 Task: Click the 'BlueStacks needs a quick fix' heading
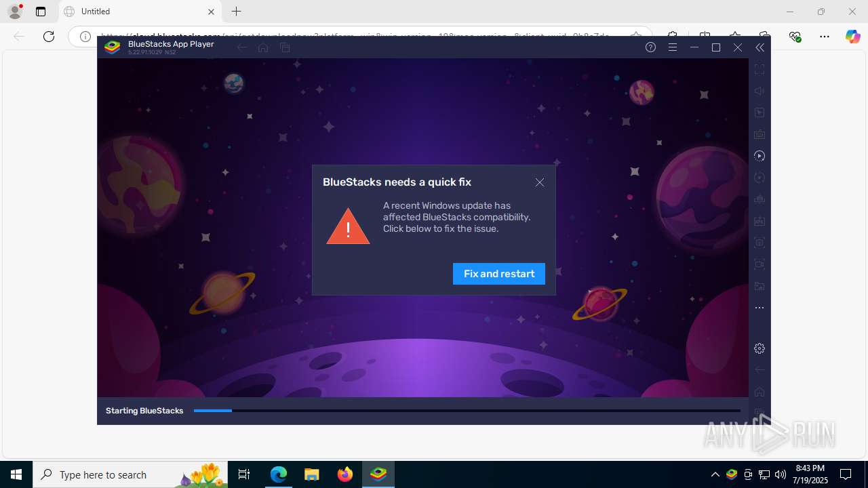[397, 182]
